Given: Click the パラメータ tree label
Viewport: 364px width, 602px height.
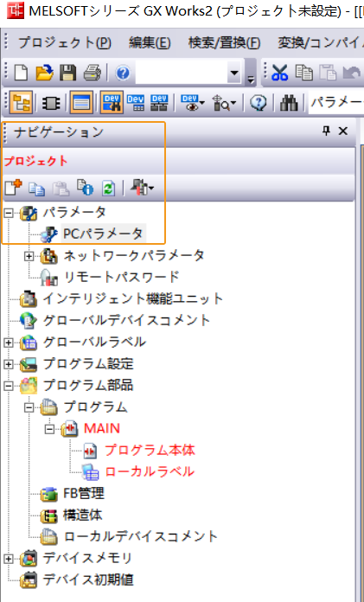Looking at the screenshot, I should (x=74, y=212).
